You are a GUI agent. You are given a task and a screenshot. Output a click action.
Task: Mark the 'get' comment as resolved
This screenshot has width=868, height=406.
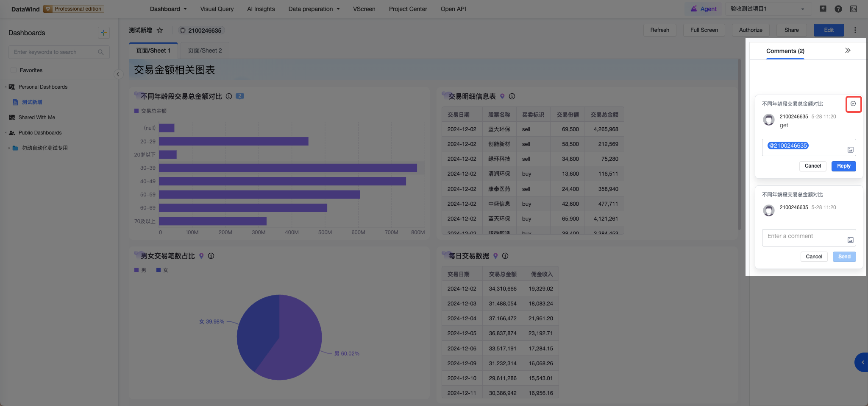point(853,104)
